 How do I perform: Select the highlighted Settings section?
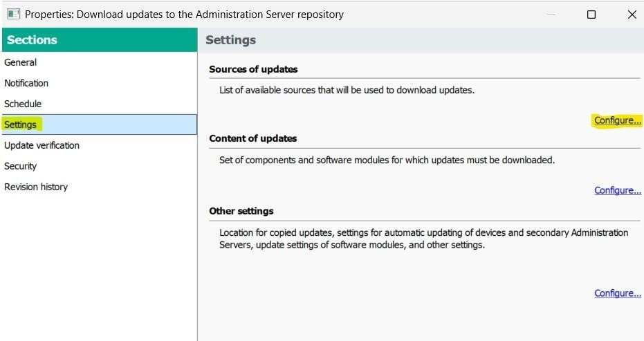click(21, 125)
